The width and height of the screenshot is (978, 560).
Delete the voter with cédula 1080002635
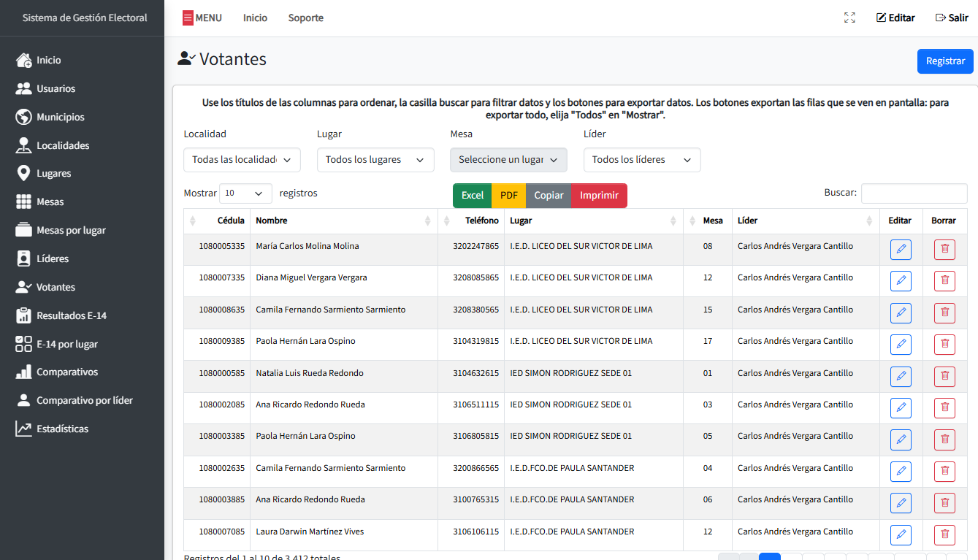[x=944, y=472]
